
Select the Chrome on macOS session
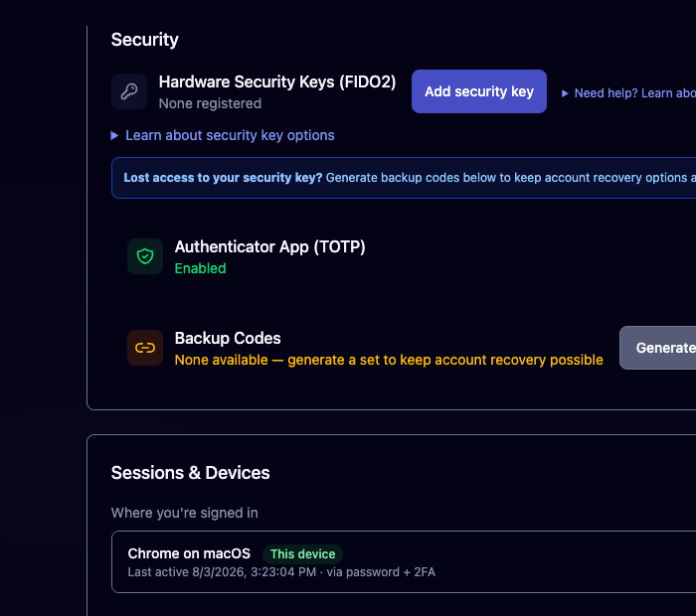tap(404, 562)
